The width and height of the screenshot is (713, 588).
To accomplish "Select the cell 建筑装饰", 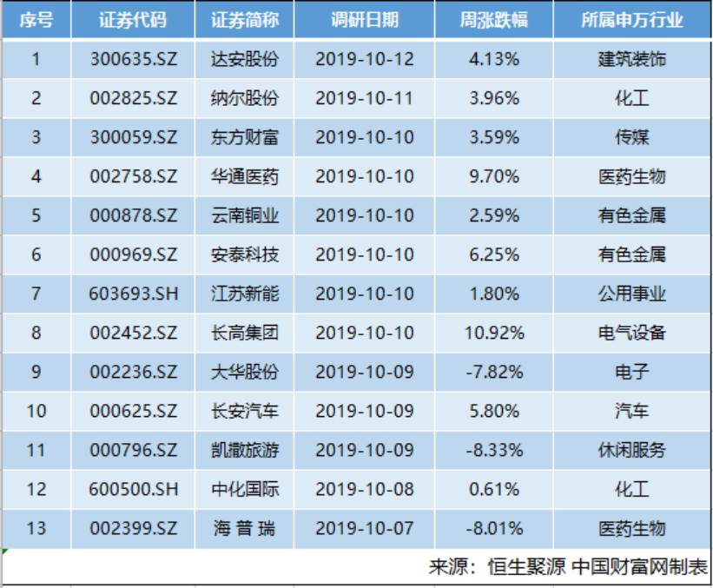I will (632, 59).
